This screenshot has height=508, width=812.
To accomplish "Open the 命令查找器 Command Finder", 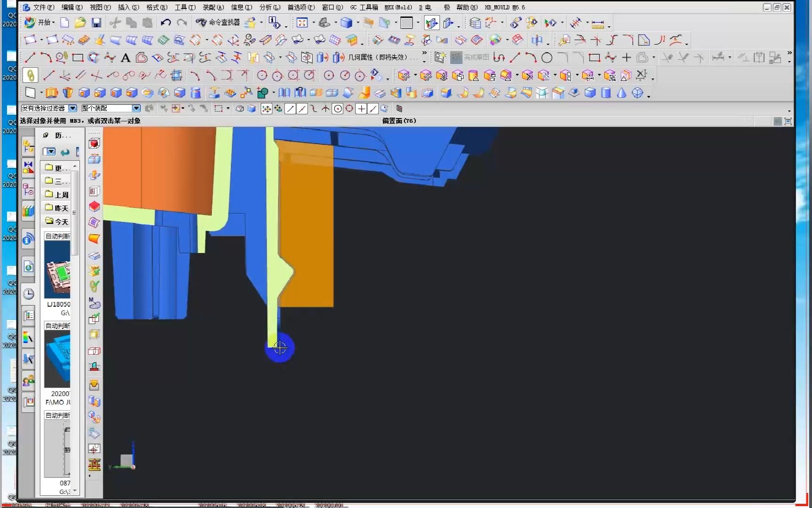I will coord(219,22).
